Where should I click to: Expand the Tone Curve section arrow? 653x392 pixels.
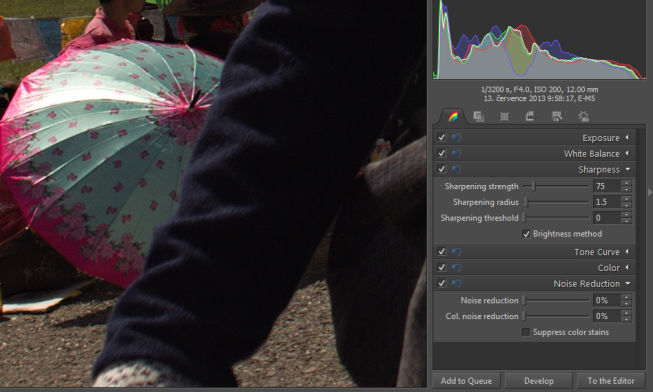click(627, 251)
